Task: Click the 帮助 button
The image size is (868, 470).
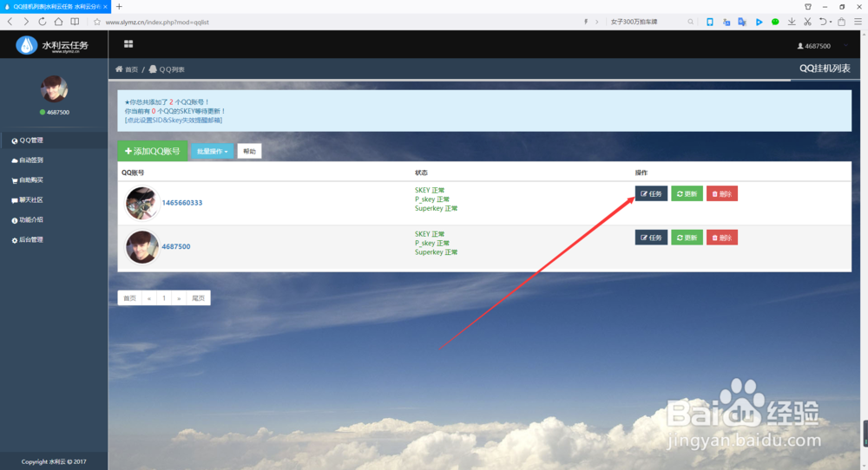Action: pos(250,151)
